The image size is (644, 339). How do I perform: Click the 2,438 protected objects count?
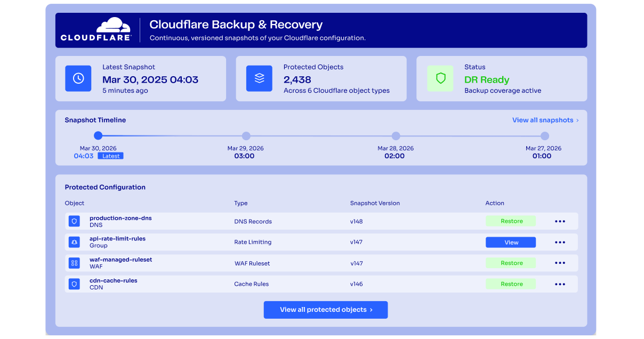[297, 80]
